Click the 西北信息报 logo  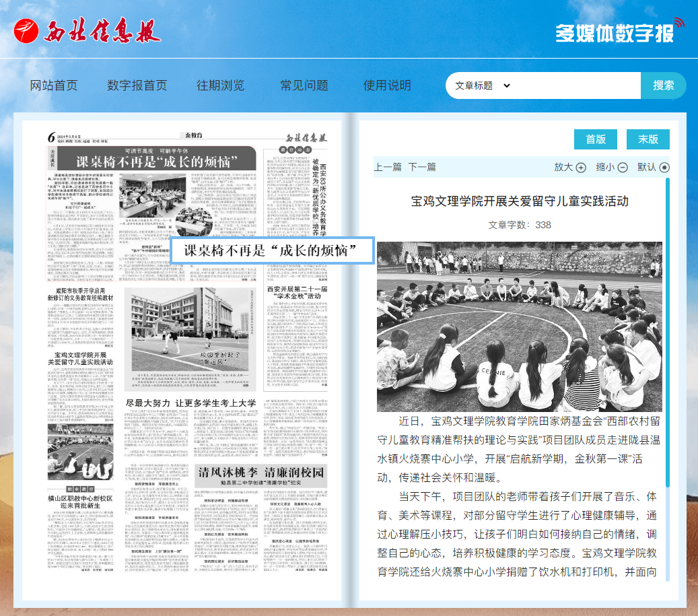tap(88, 30)
